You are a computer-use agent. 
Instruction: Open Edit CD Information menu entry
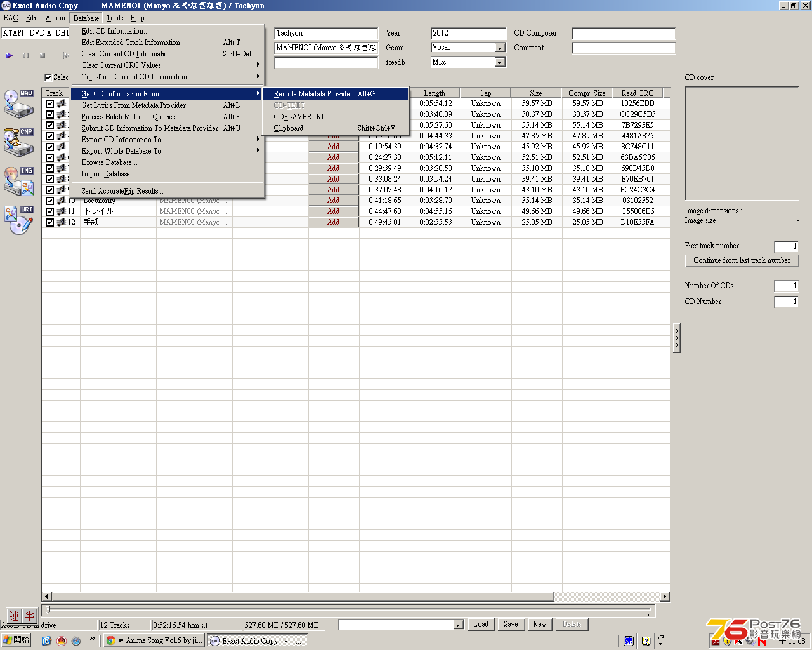pos(167,31)
